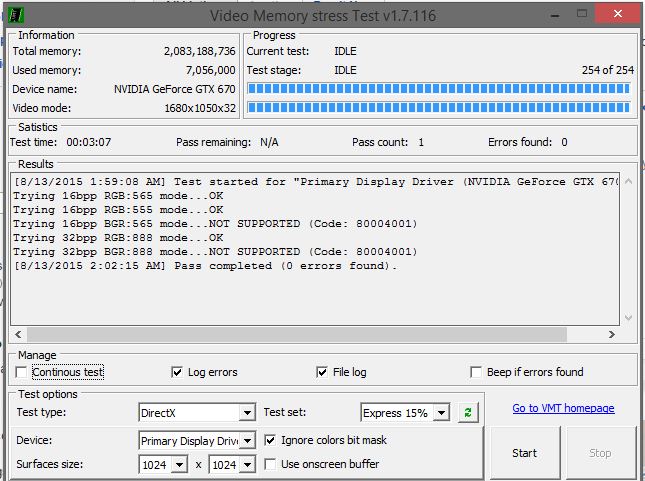Click the 'Trying 16bpp BGR:565 mode...NOT SUPPORTED' line
The image size is (645, 481).
216,224
